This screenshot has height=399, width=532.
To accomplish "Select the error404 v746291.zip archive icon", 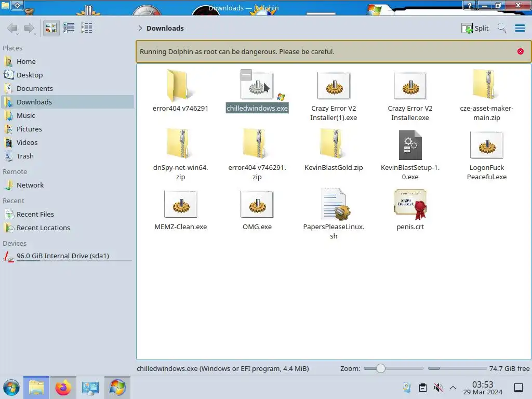I will (257, 144).
